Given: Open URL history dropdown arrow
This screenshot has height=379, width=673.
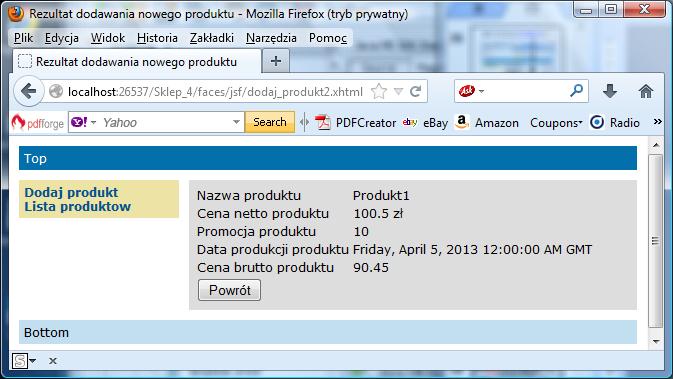Looking at the screenshot, I should point(398,91).
